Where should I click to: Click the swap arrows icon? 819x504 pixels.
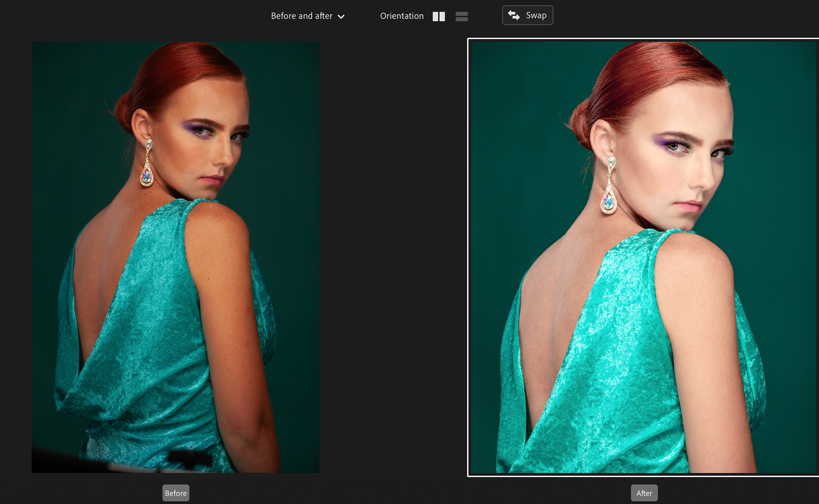click(514, 15)
